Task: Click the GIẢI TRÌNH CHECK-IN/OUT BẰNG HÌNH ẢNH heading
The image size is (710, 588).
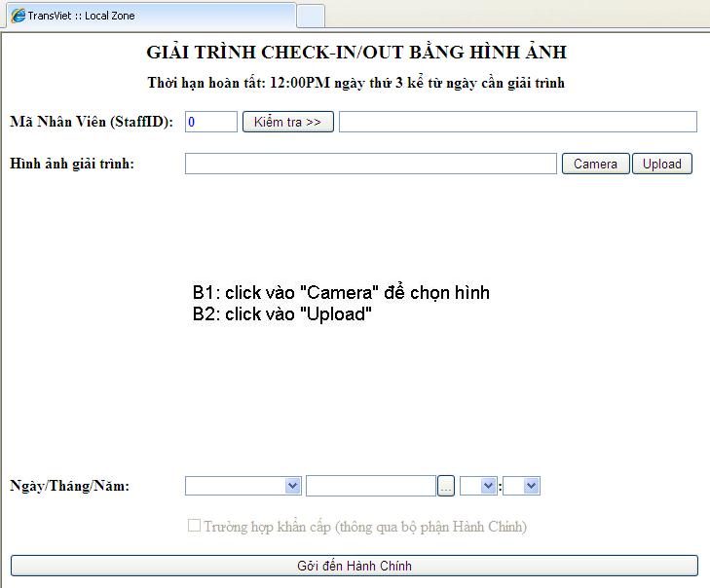Action: tap(356, 52)
